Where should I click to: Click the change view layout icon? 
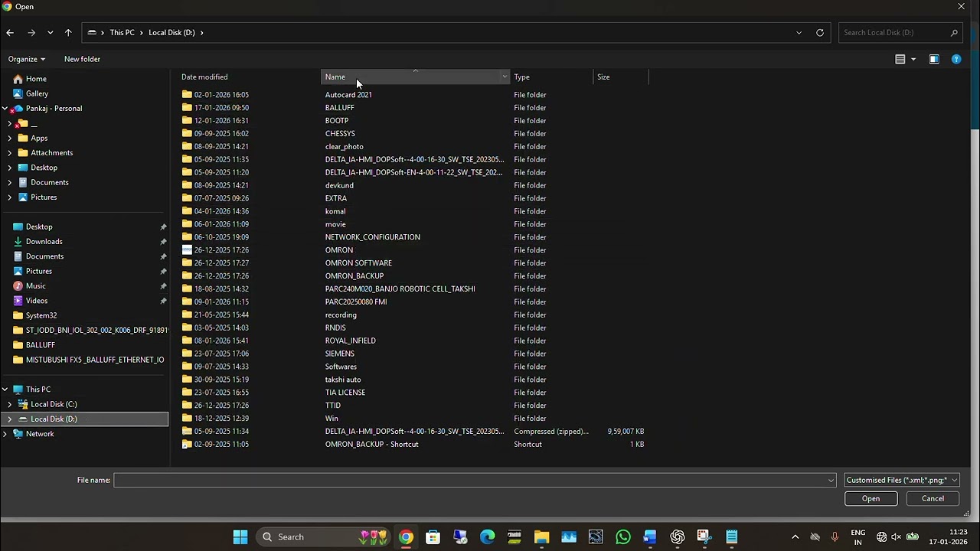pyautogui.click(x=900, y=59)
